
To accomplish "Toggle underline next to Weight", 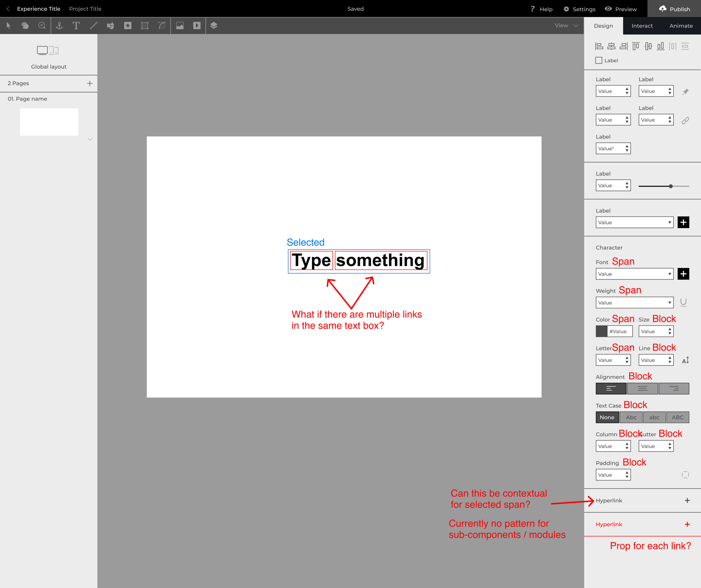I will (683, 302).
